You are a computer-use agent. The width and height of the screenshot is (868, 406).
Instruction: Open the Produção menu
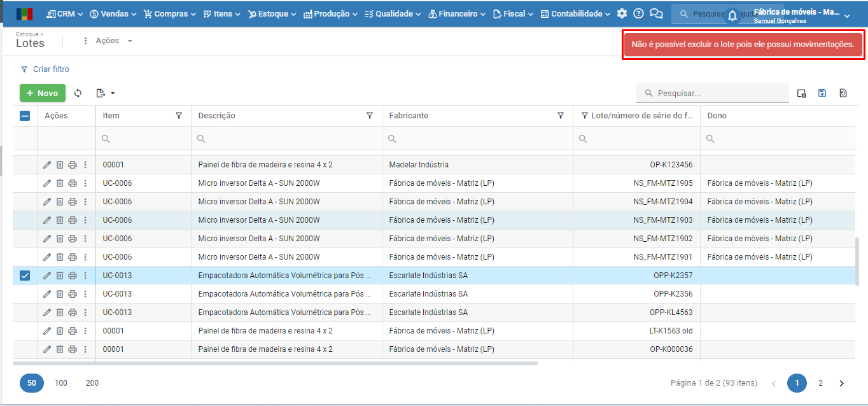tap(330, 13)
